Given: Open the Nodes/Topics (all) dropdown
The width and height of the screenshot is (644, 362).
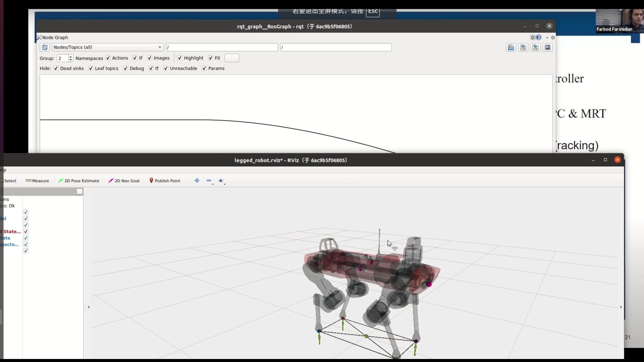Looking at the screenshot, I should pyautogui.click(x=107, y=47).
